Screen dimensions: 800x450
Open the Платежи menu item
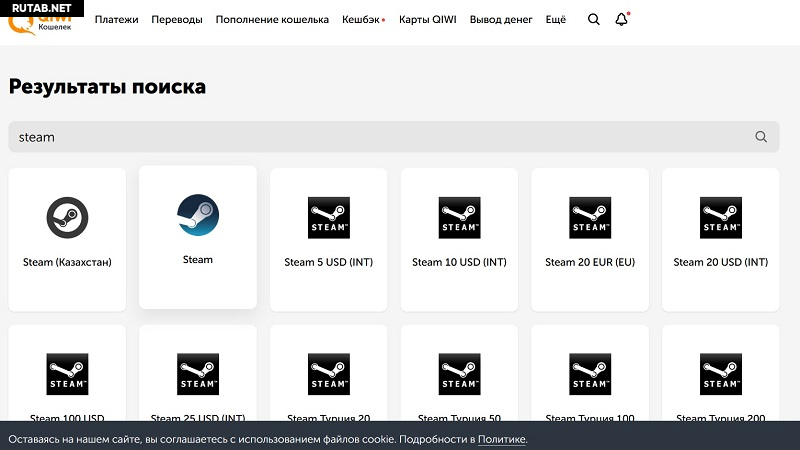click(117, 20)
